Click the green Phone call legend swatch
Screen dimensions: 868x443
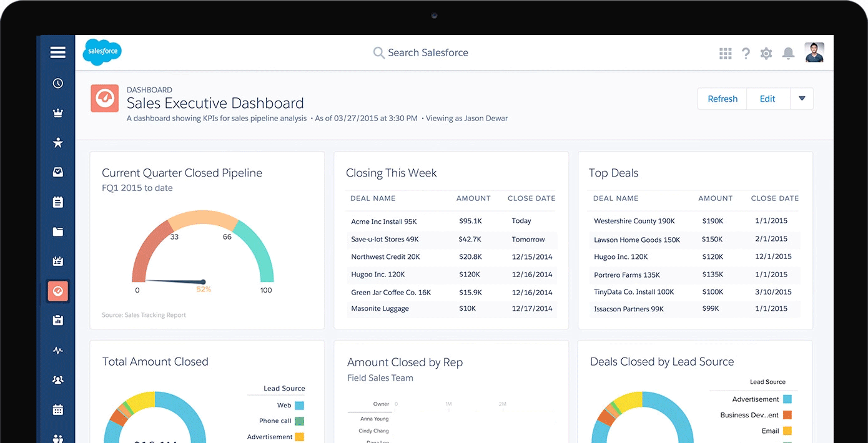click(300, 421)
